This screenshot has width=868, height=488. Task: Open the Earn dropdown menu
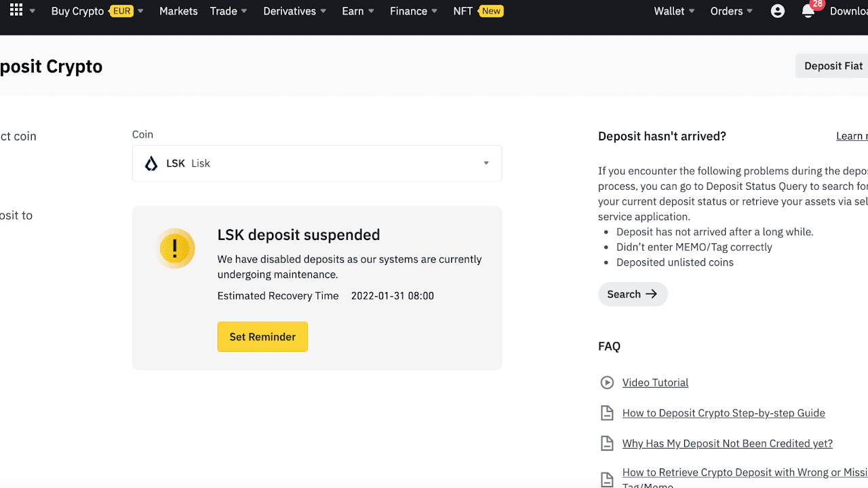tap(358, 11)
